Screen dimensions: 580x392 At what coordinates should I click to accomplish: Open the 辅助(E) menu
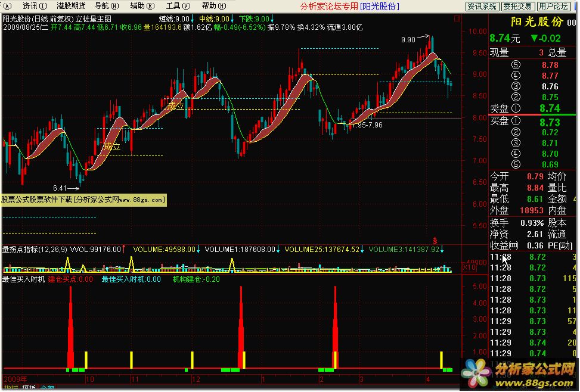click(142, 6)
